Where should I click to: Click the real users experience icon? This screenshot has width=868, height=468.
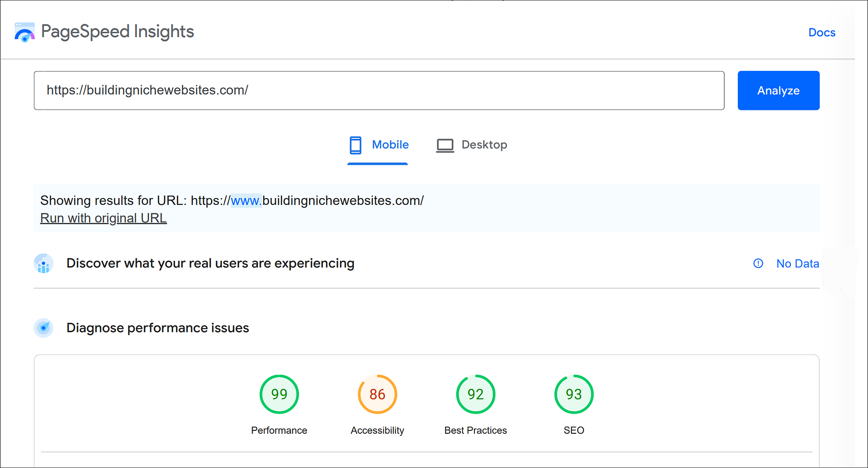coord(43,264)
